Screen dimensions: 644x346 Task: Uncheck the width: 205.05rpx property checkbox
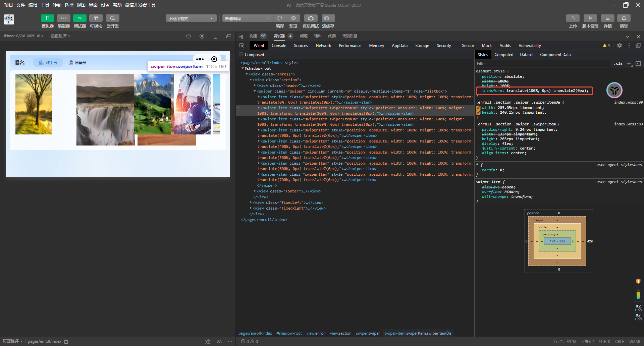click(478, 108)
